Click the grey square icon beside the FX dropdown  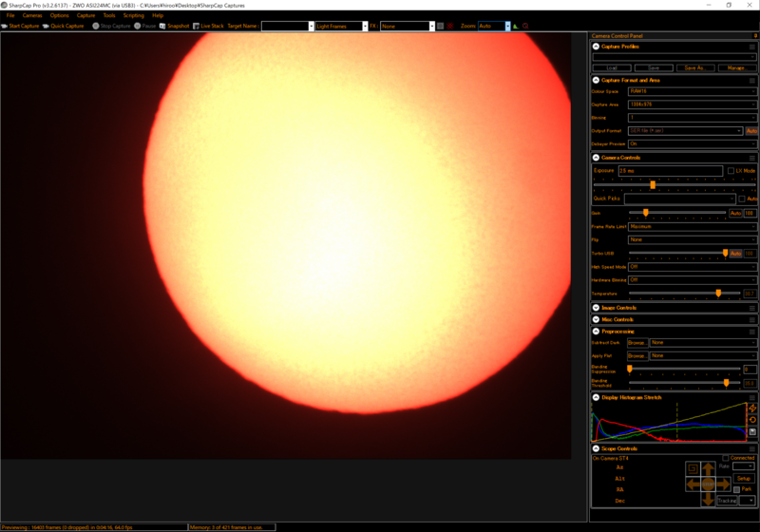point(440,27)
